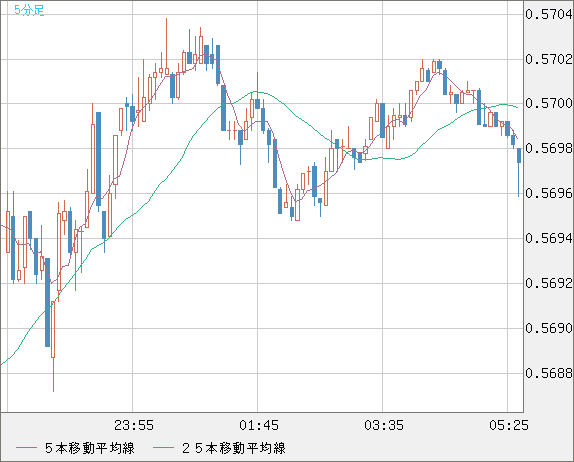Click the 25本移動平均線 legend label
Viewport: 574px width, 462px height.
(x=234, y=448)
